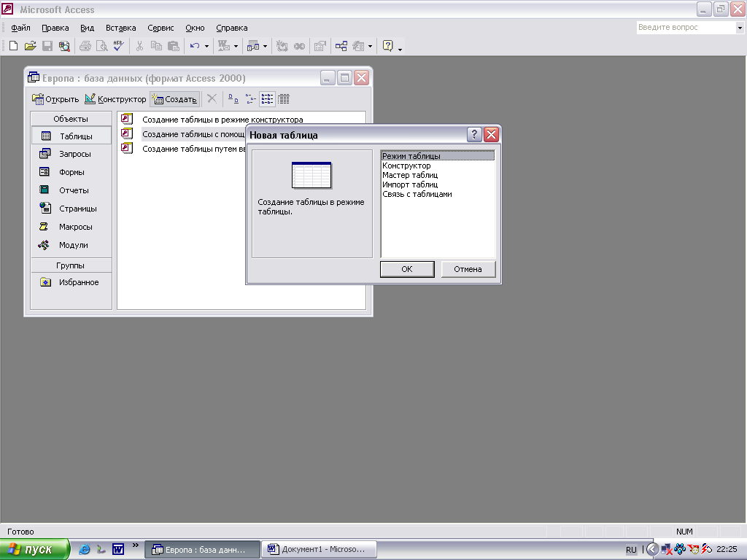This screenshot has width=747, height=560.
Task: Select Forms in the Objects pane
Action: pyautogui.click(x=71, y=172)
